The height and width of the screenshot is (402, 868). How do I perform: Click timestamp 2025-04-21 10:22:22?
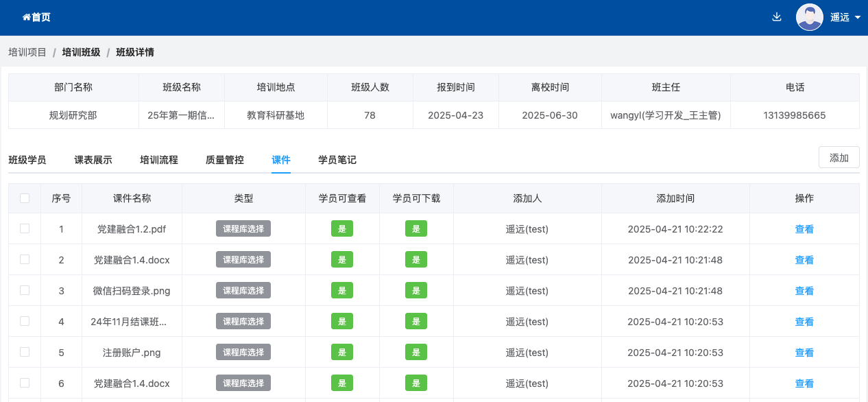click(x=675, y=229)
